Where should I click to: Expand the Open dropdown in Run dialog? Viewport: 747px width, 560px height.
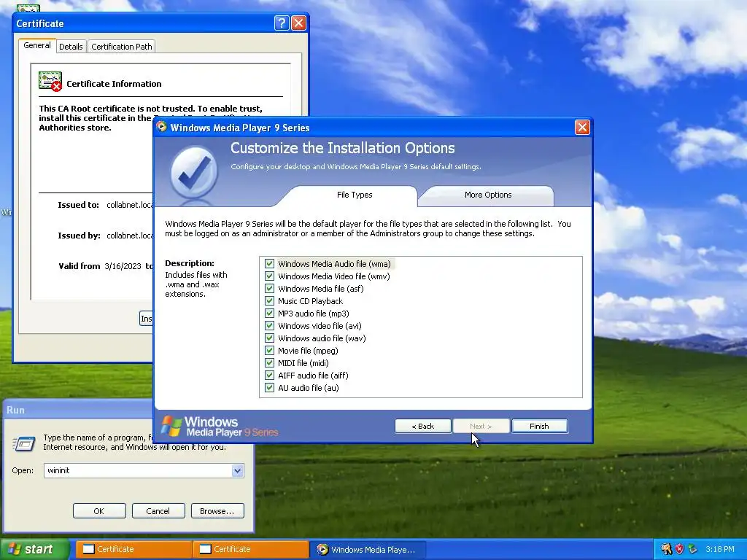point(237,470)
